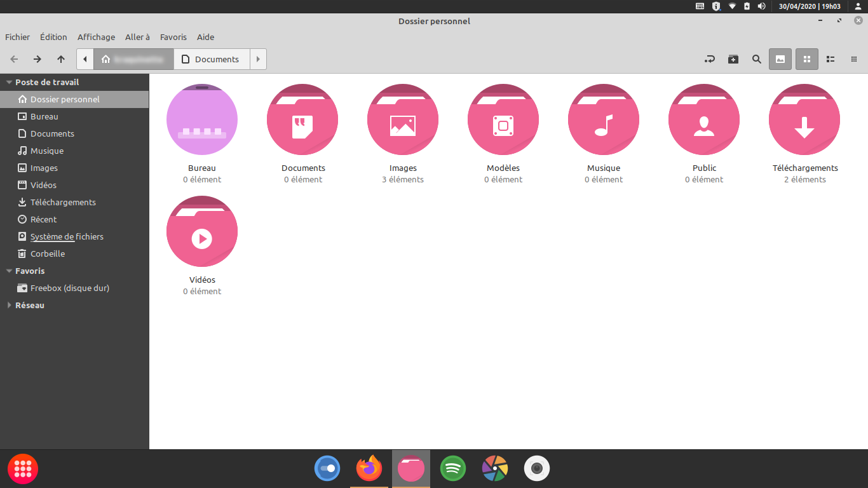Select the Vidéos folder icon in main view
This screenshot has height=488, width=868.
202,231
